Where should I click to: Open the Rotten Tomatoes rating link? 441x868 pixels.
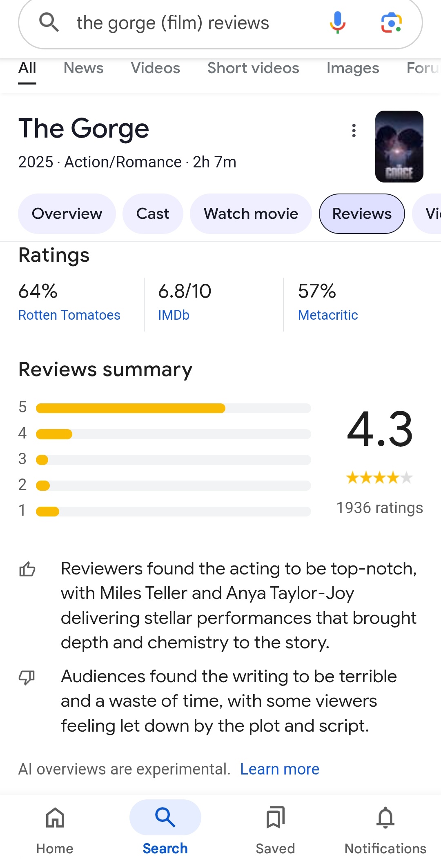pyautogui.click(x=69, y=315)
